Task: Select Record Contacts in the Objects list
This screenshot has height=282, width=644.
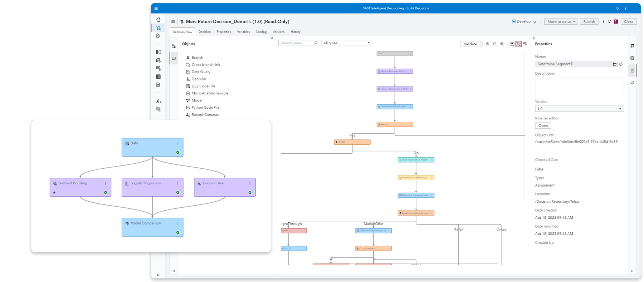Action: (x=202, y=115)
